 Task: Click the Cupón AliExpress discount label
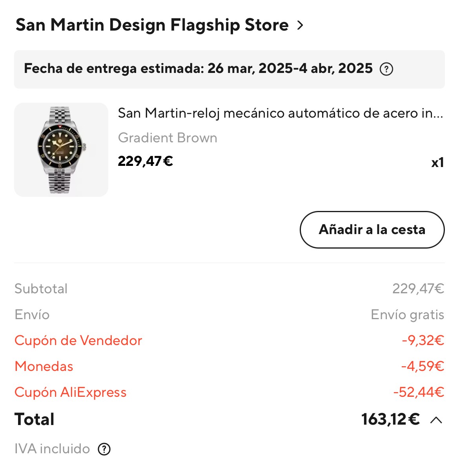71,392
